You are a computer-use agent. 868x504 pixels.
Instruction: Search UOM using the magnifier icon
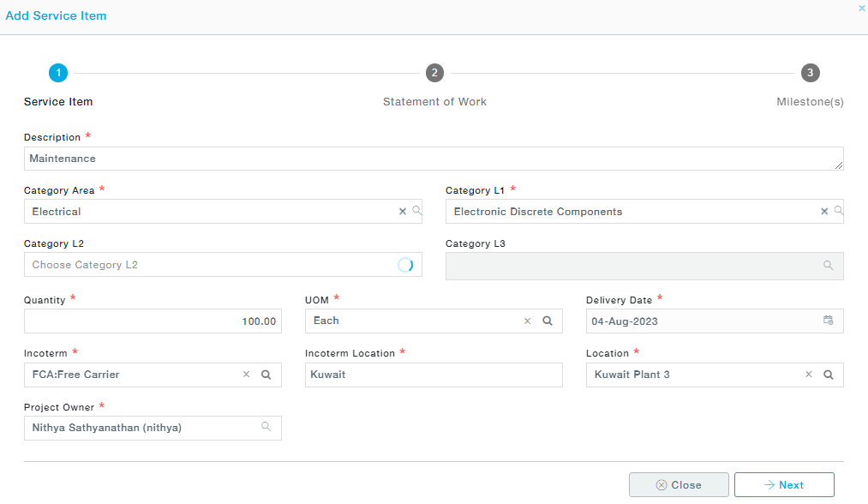pos(548,321)
